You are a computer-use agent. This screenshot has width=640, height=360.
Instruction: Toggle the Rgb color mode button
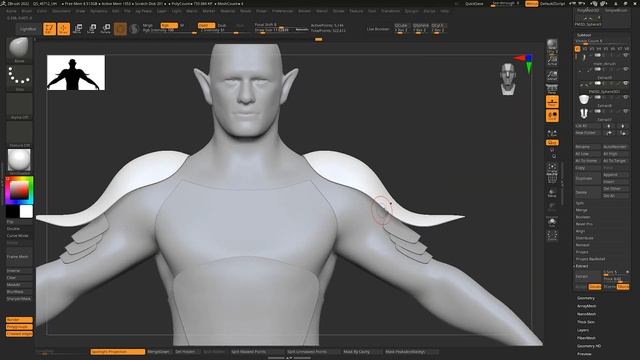click(169, 25)
